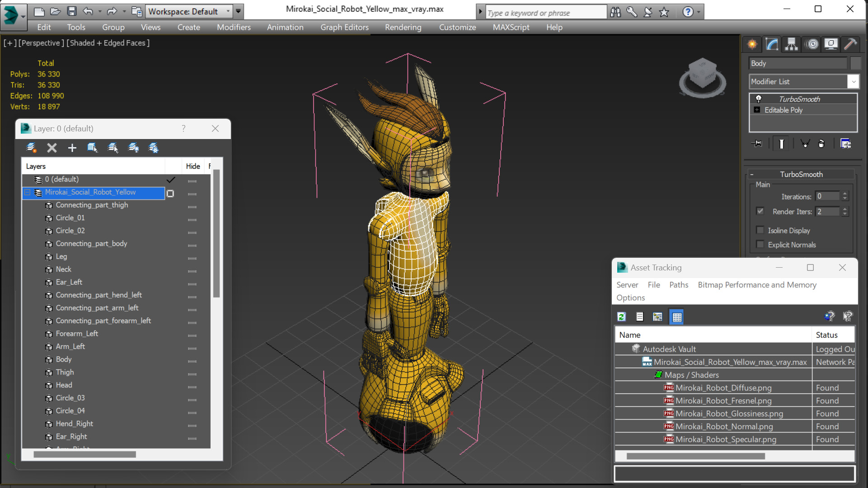Open the Modifiers menu
Screen dimensions: 868x488
[234, 27]
